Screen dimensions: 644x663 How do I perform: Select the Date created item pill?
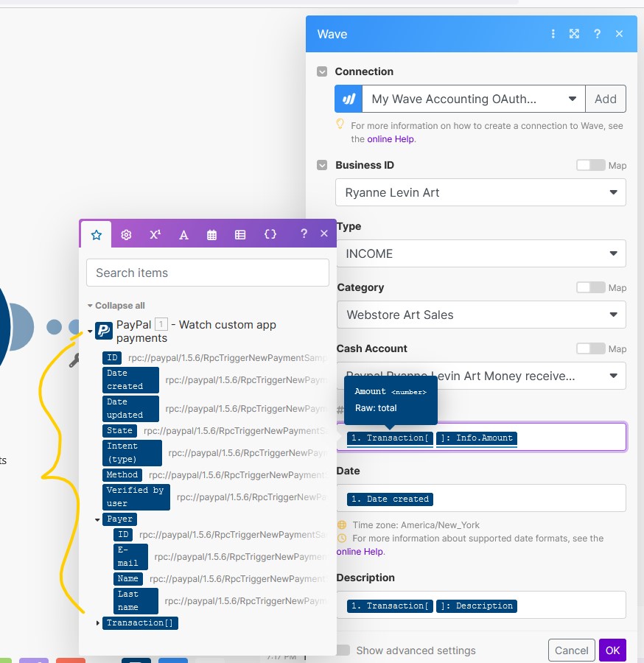coord(130,379)
